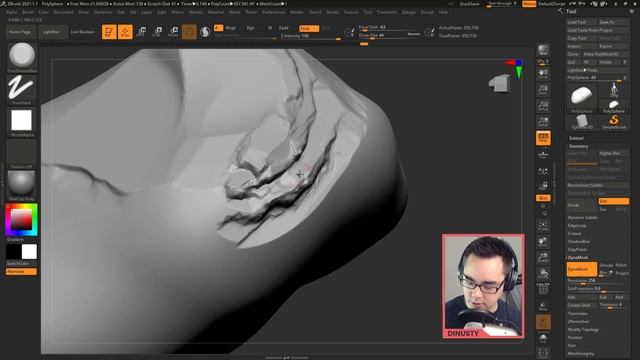This screenshot has width=640, height=360.
Task: Select the Cylinder3D tool thumbnail
Action: (582, 122)
